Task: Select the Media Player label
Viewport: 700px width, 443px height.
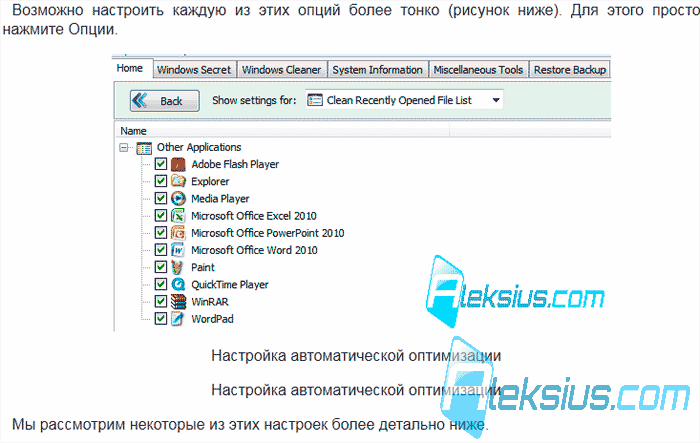Action: click(220, 199)
